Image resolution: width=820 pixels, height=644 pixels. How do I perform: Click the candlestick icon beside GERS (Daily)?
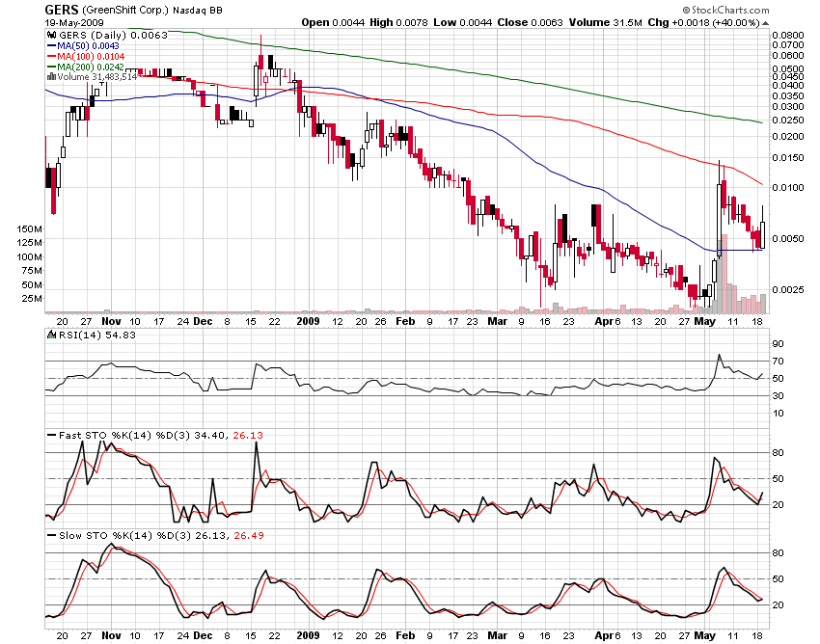(52, 35)
